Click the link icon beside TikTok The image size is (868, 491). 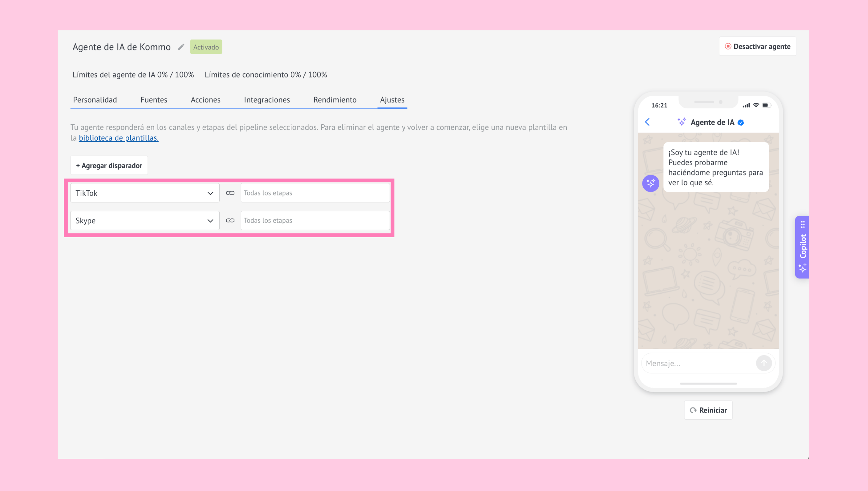(230, 193)
